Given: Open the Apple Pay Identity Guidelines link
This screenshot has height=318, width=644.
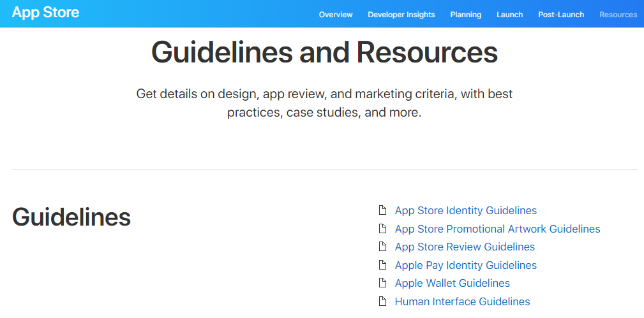Looking at the screenshot, I should click(x=466, y=265).
